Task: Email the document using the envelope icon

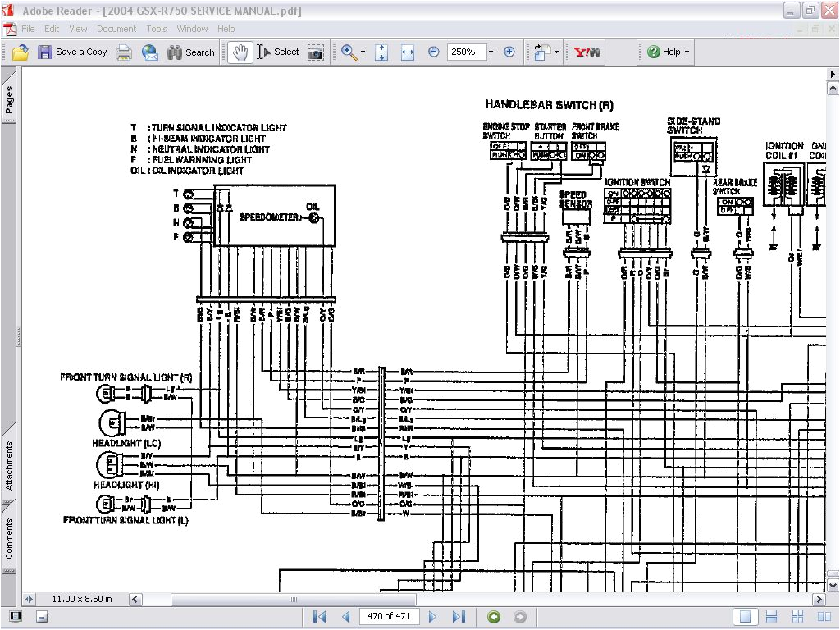Action: tap(149, 52)
